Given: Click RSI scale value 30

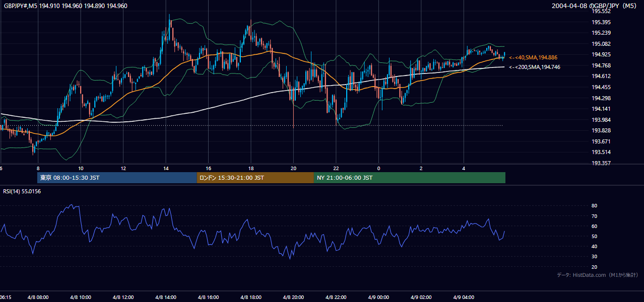Looking at the screenshot, I should pos(595,257).
